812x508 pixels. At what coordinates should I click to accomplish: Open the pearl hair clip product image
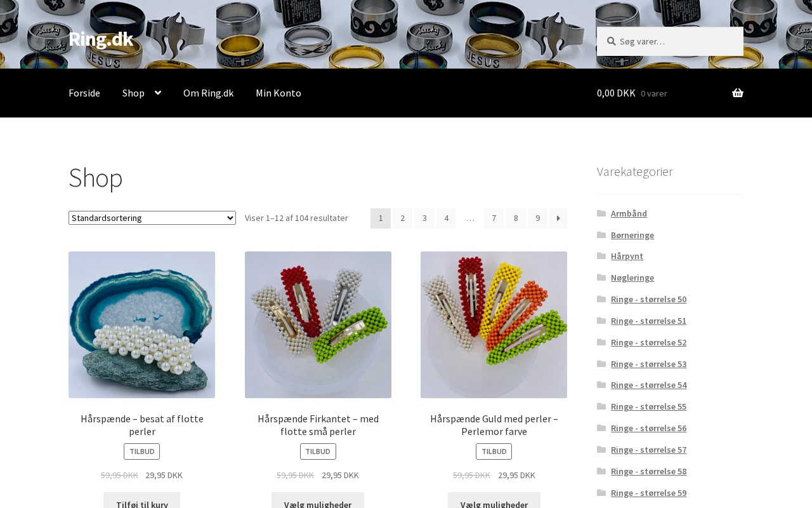click(x=141, y=324)
